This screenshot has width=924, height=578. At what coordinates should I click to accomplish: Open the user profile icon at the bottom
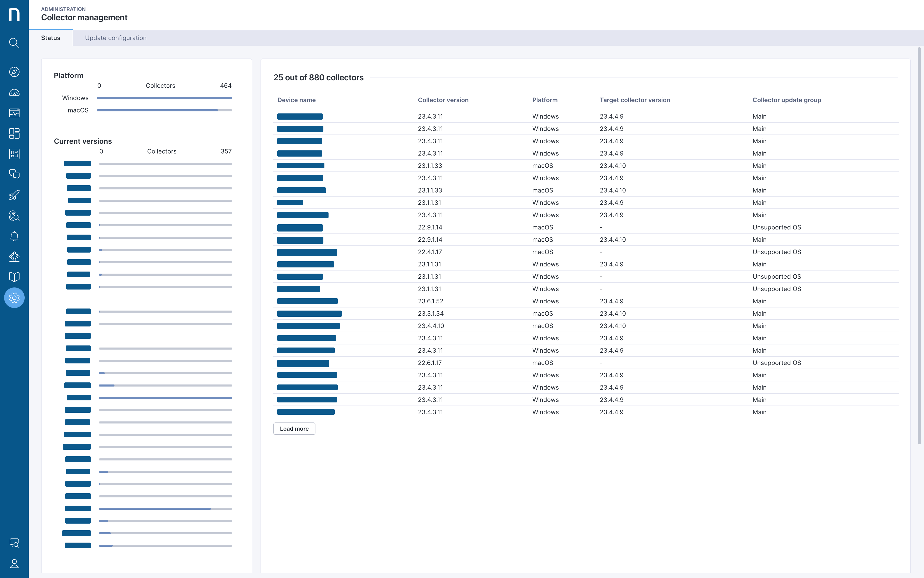point(14,563)
